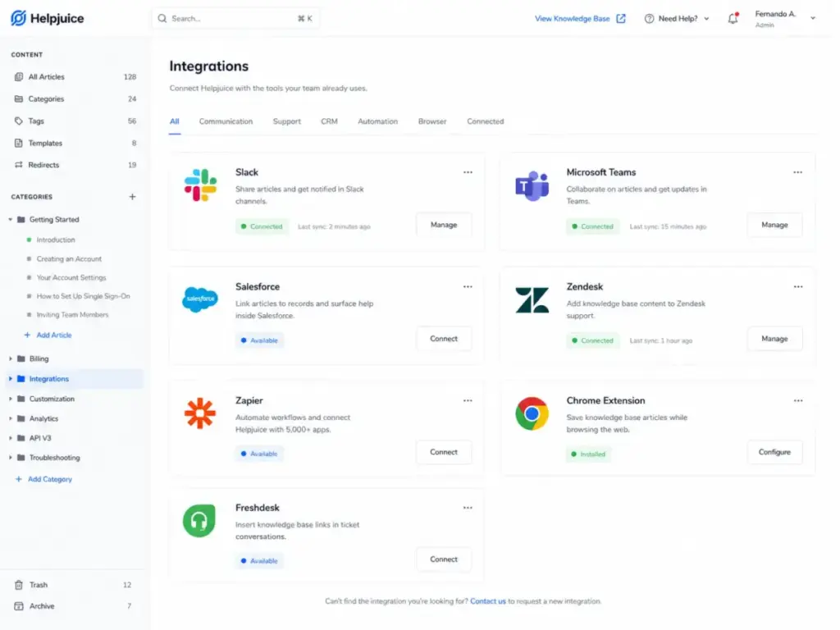This screenshot has width=840, height=630.
Task: Click Manage on the Slack card
Action: pos(444,225)
